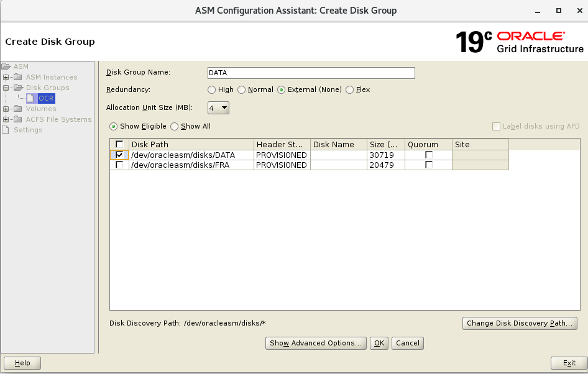Click the Help button
588x374 pixels.
pos(22,363)
